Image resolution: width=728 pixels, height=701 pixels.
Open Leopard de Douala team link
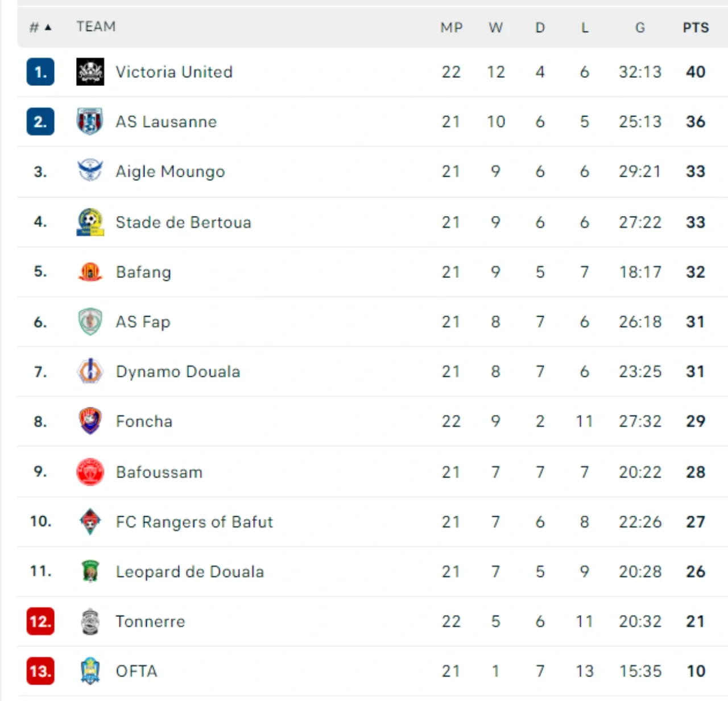[x=189, y=571]
